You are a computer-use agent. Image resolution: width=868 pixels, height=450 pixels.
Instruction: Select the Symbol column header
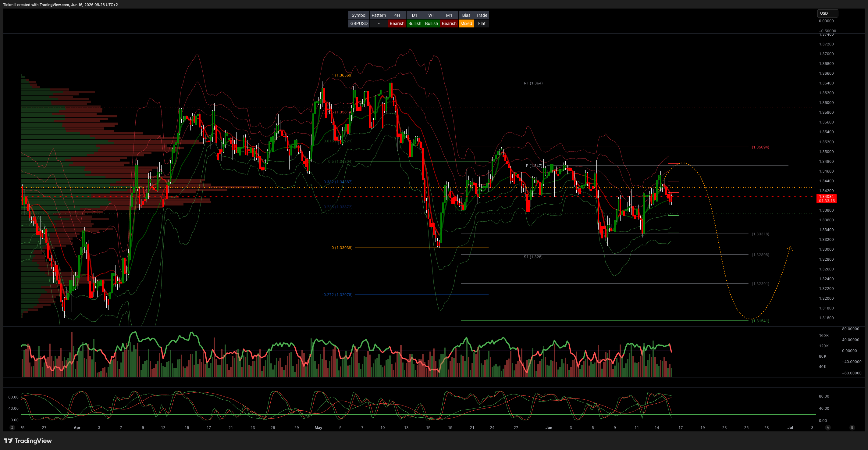(359, 15)
